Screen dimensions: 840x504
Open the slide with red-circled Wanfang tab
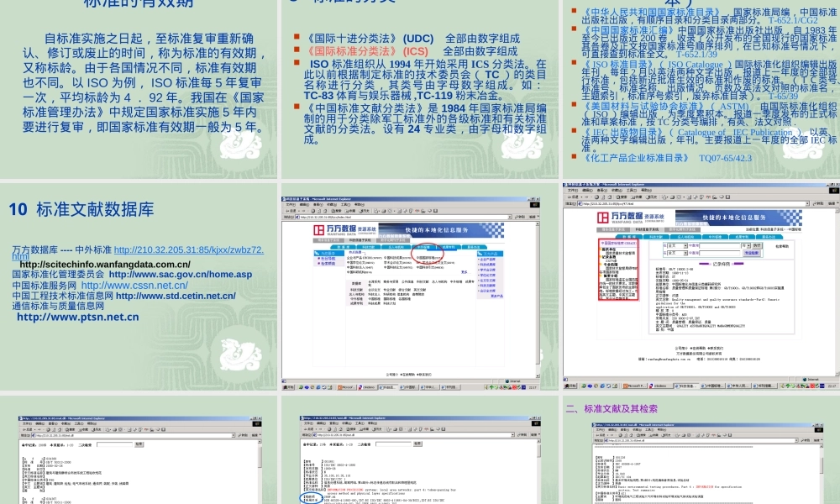[419, 286]
